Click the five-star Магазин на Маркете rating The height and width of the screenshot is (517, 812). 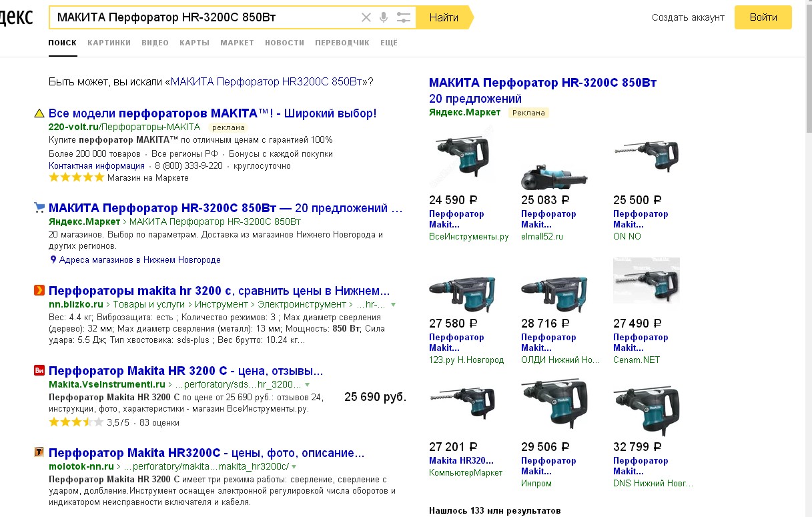click(77, 177)
